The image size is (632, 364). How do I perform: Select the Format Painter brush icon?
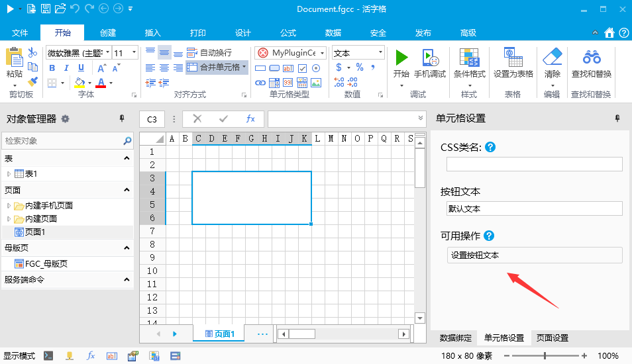(x=32, y=82)
